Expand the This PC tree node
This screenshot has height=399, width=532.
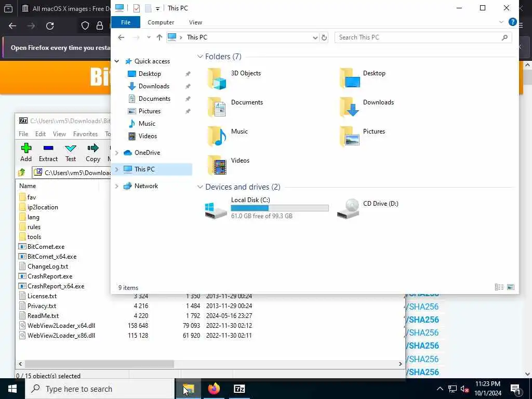click(117, 169)
